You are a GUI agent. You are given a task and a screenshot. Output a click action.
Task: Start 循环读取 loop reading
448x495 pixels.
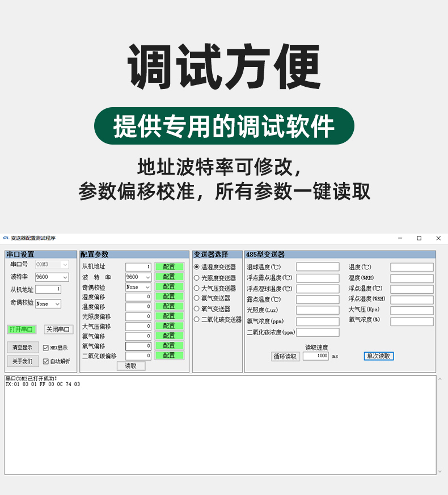pyautogui.click(x=285, y=356)
